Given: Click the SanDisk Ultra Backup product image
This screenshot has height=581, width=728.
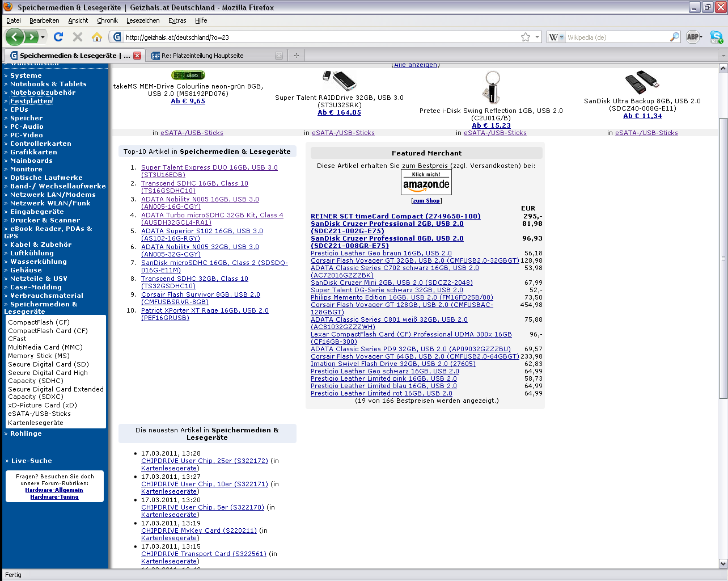Looking at the screenshot, I should [642, 82].
